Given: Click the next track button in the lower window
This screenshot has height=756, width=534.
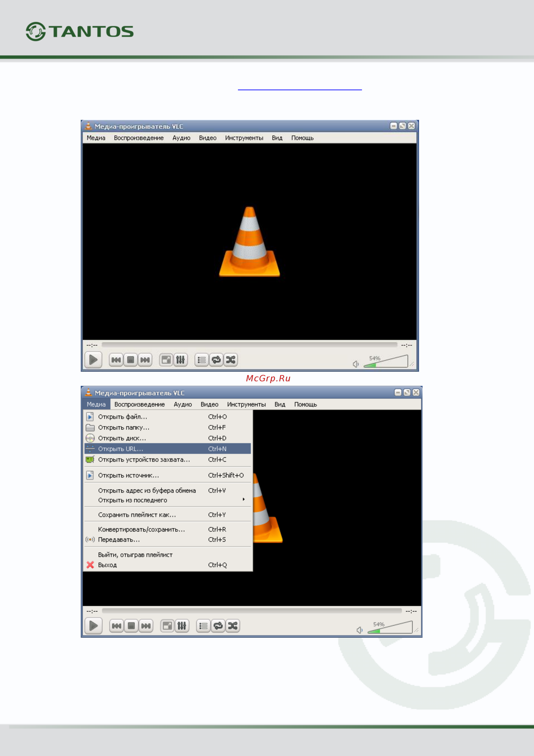Looking at the screenshot, I should 146,626.
